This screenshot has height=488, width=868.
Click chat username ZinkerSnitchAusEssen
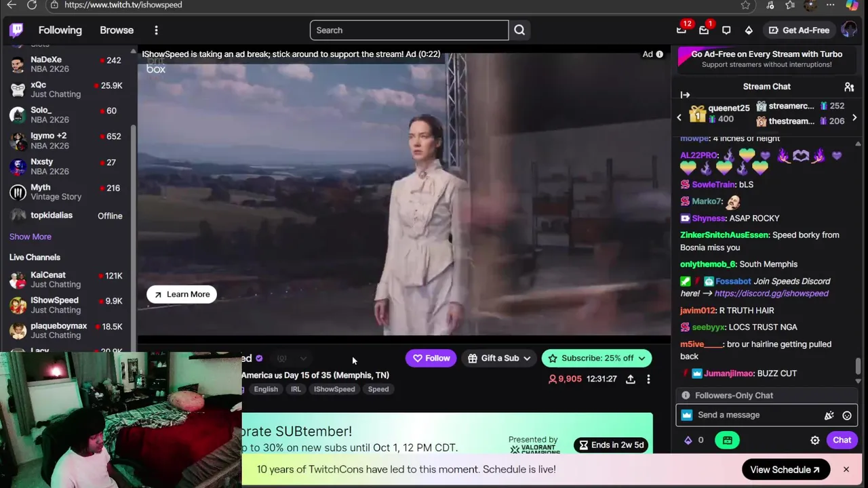click(724, 235)
